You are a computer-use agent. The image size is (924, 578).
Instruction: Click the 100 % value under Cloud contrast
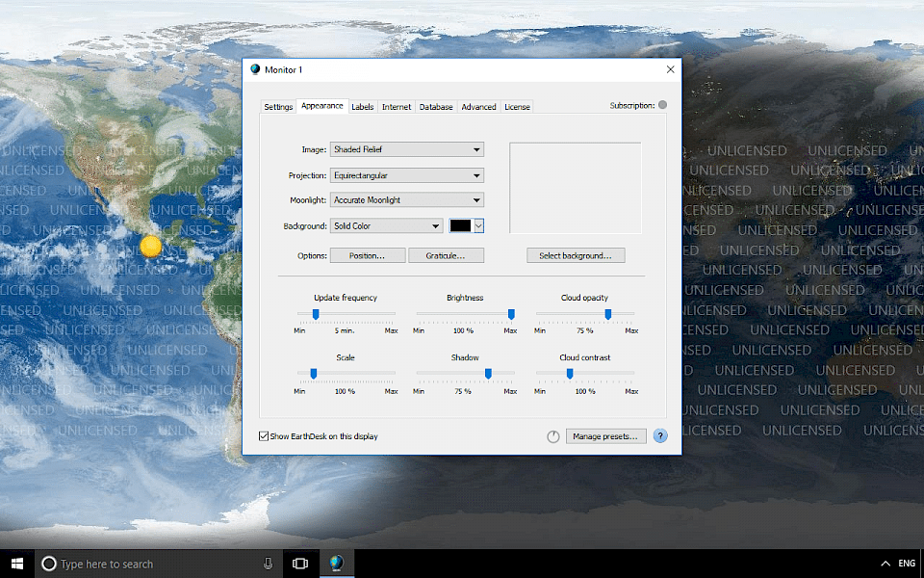click(x=585, y=391)
